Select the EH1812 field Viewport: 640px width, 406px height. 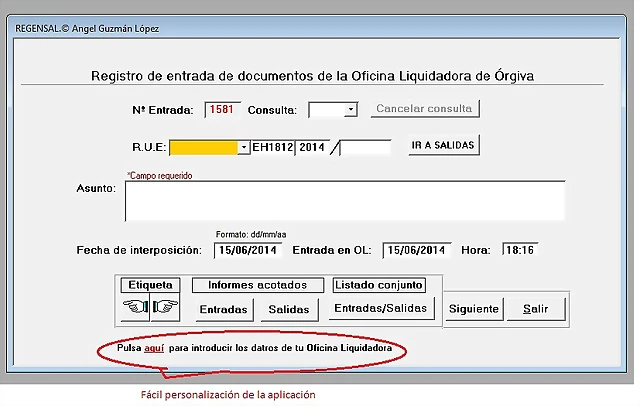click(273, 147)
